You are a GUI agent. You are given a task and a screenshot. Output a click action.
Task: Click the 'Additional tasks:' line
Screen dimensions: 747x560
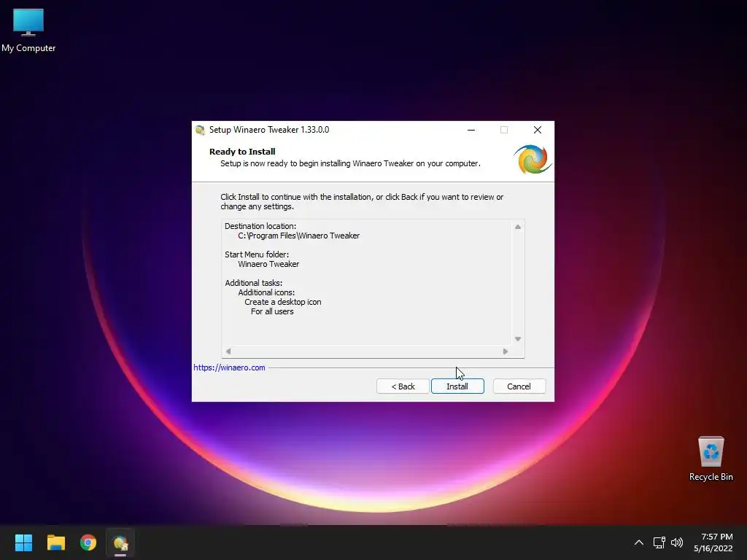(253, 283)
